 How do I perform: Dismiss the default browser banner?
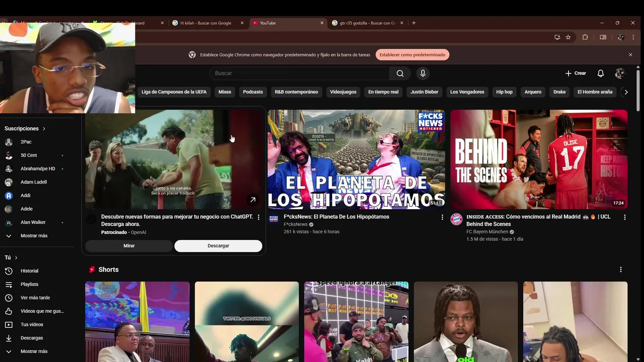pyautogui.click(x=630, y=55)
